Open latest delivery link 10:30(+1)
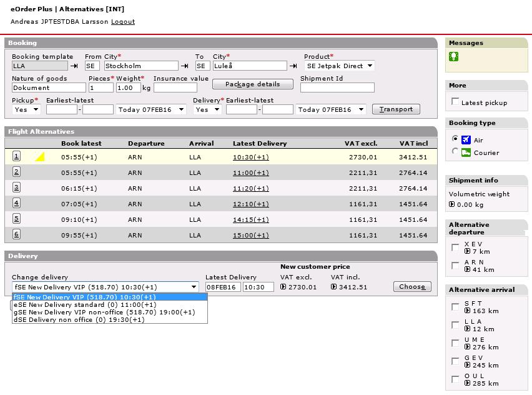Image resolution: width=532 pixels, height=395 pixels. tap(251, 157)
